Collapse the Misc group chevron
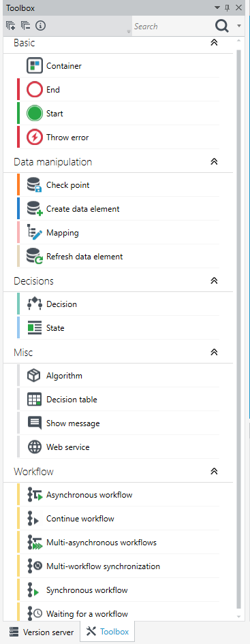The height and width of the screenshot is (644, 250). [214, 353]
